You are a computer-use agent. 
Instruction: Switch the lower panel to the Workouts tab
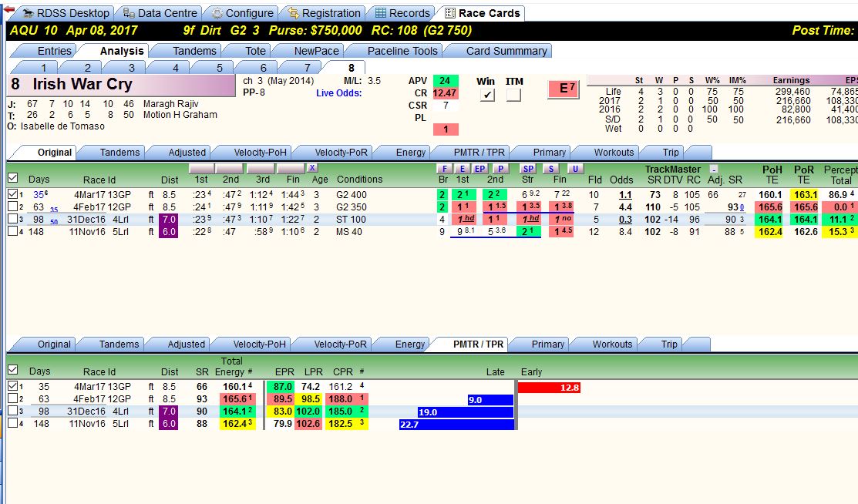612,344
